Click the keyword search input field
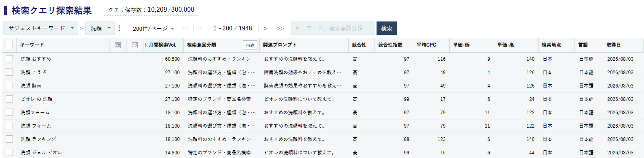This screenshot has width=644, height=158. point(333,28)
